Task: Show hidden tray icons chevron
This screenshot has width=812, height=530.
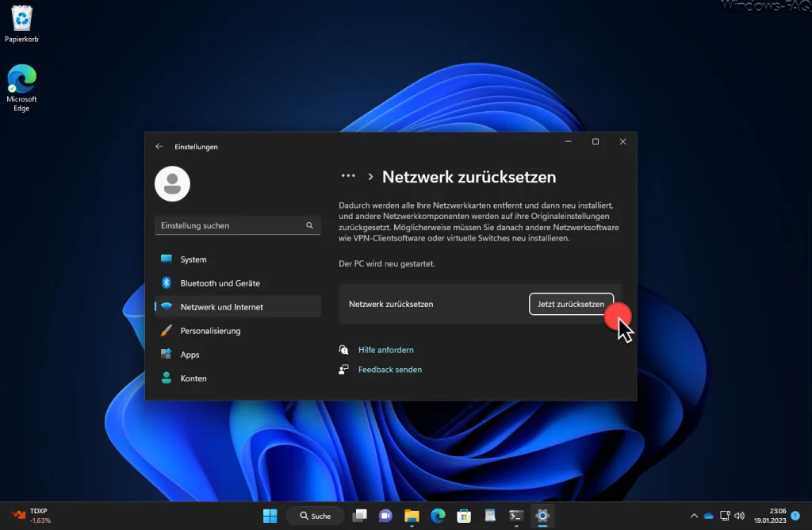Action: 694,516
